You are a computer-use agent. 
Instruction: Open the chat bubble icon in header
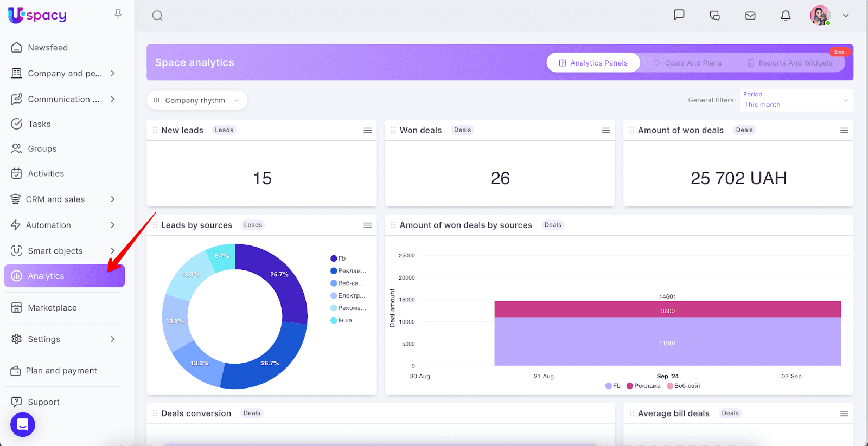click(679, 15)
